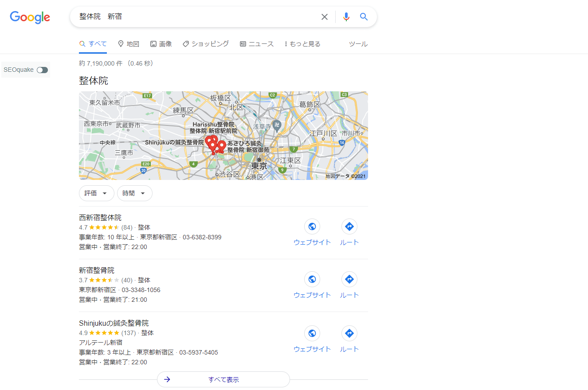Open the 評価 rating filter dropdown
588x390 pixels.
pos(97,193)
